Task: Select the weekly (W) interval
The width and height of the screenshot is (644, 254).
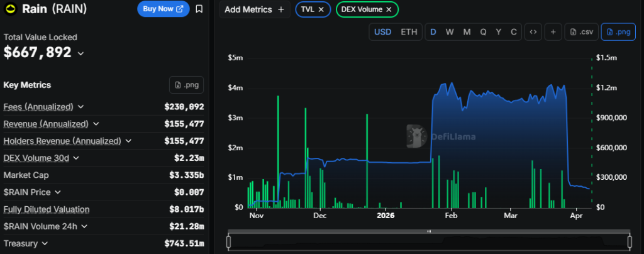Action: point(450,32)
